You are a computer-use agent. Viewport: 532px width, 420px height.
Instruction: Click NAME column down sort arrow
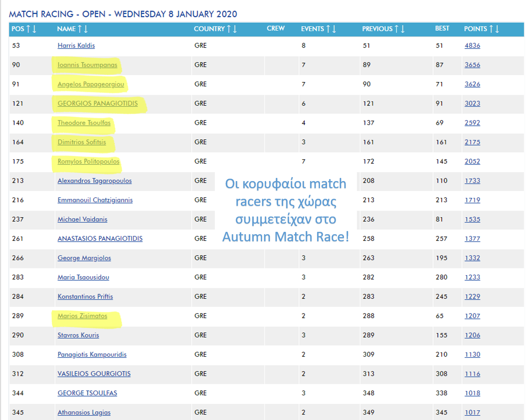(x=86, y=29)
